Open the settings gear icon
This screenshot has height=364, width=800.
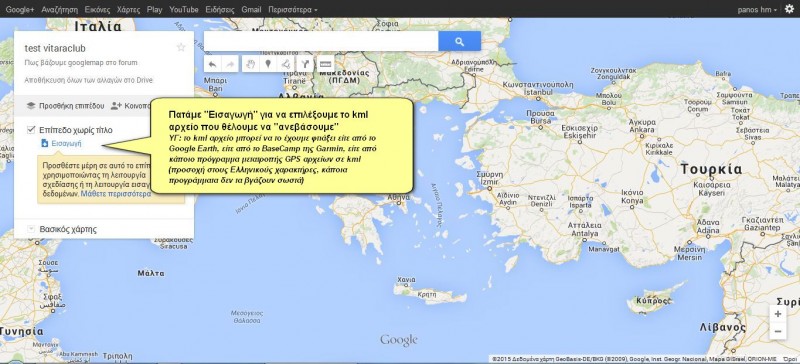pyautogui.click(x=789, y=9)
